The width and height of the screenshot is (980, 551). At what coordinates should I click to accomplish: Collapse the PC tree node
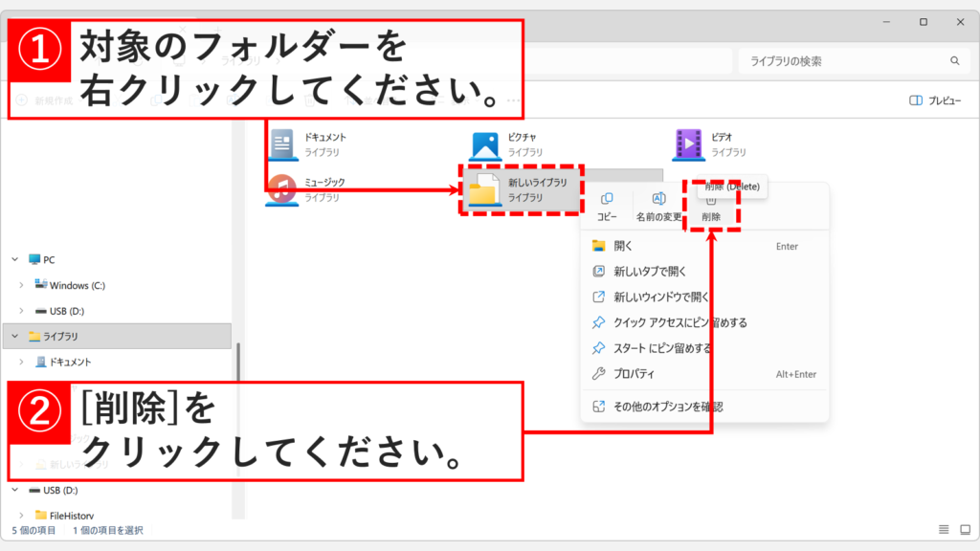click(x=15, y=259)
